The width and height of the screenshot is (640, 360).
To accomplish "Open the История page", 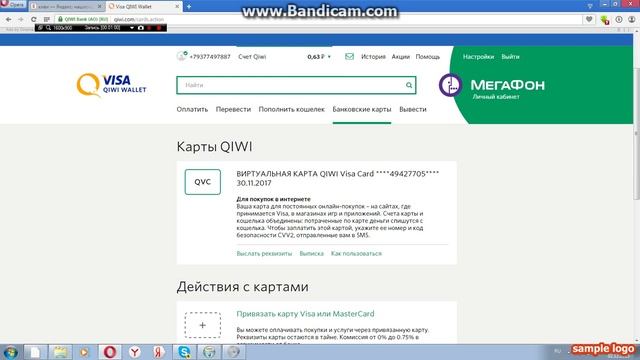I will click(373, 57).
